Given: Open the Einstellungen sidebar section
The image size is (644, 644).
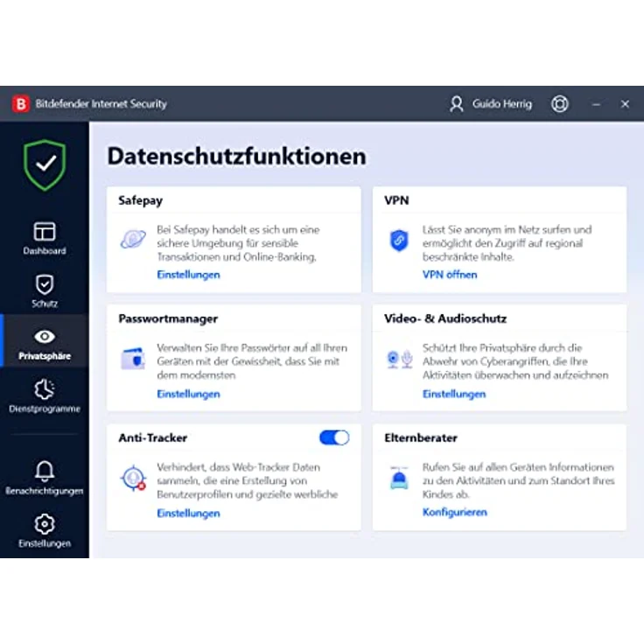Looking at the screenshot, I should (45, 530).
